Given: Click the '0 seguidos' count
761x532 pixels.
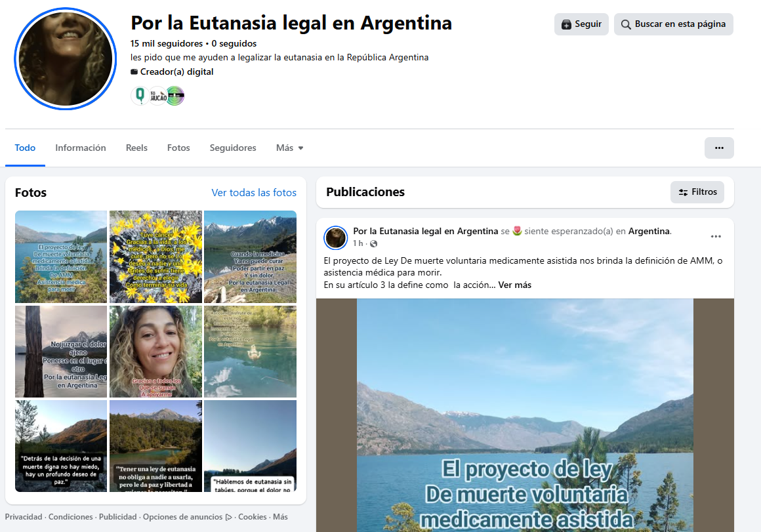Looking at the screenshot, I should tap(234, 44).
